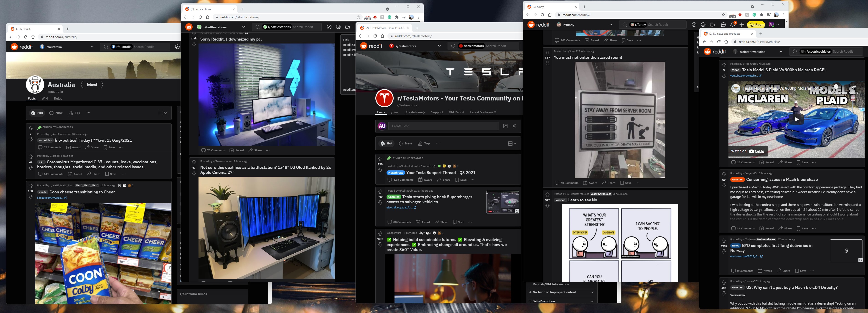Open the media control icon in battlestations window
Image resolution: width=868 pixels, height=313 pixels.
(404, 17)
